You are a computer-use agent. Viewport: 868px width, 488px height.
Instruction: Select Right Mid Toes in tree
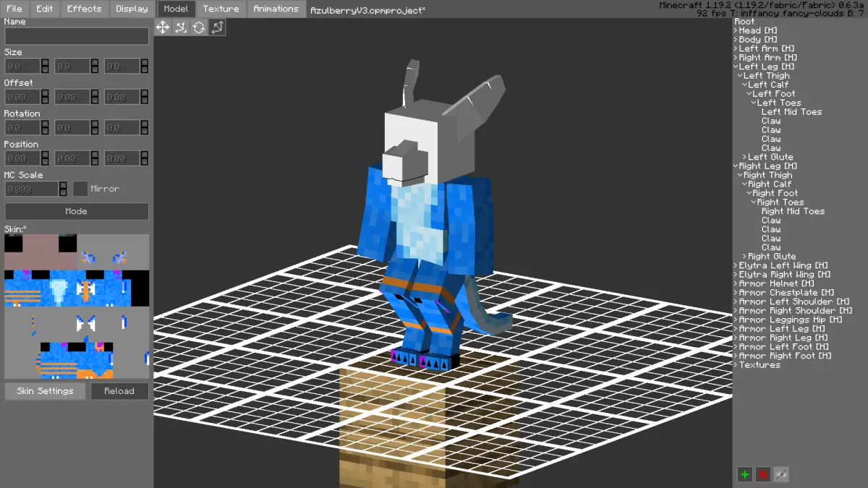[793, 212]
